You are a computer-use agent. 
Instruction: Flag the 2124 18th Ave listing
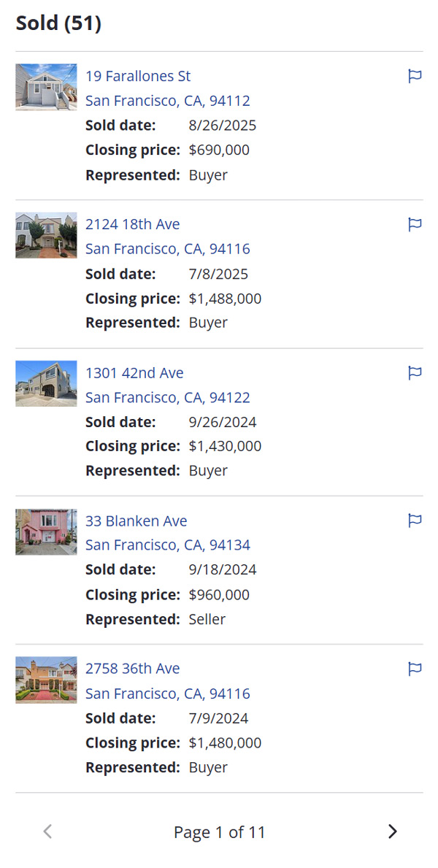[415, 224]
